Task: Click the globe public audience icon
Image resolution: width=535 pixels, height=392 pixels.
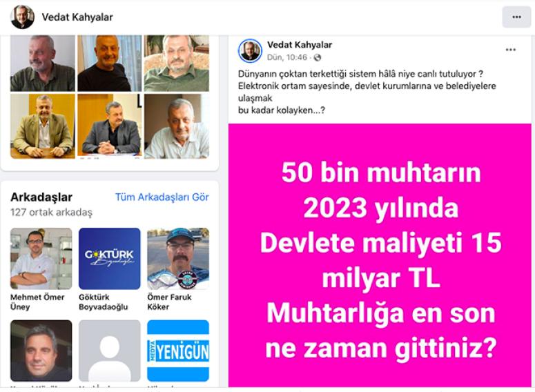Action: click(318, 58)
